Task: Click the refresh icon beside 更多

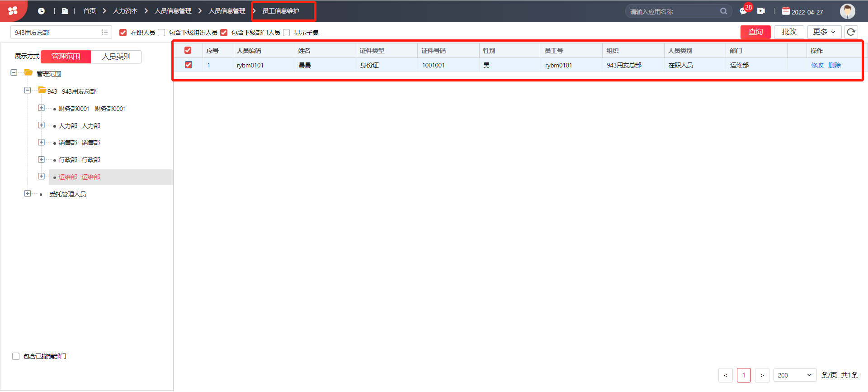Action: click(x=851, y=32)
